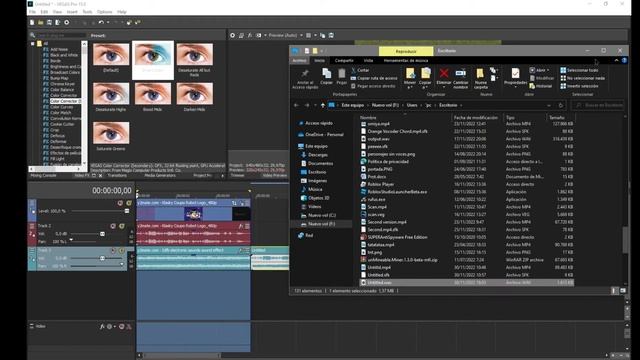Open the Edit menu in VEGAS Pro
The image size is (640, 360).
tap(44, 12)
